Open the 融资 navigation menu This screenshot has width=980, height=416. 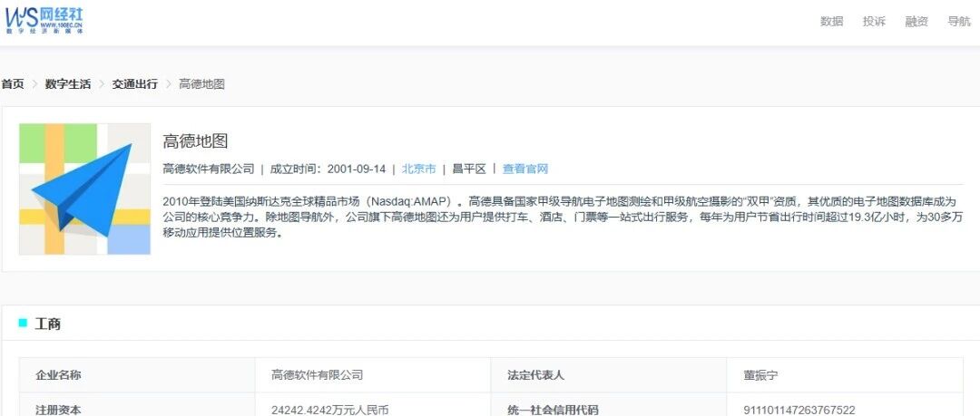click(x=916, y=21)
